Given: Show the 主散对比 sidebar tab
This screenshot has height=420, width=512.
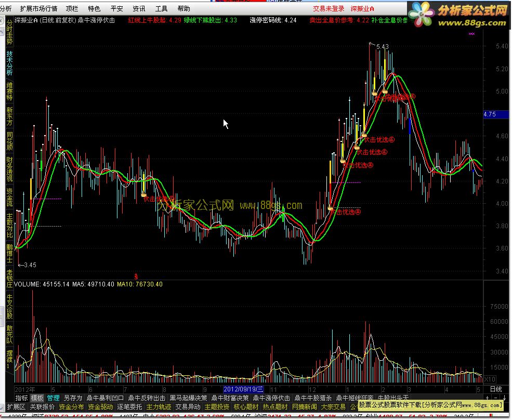Looking at the screenshot, I should pyautogui.click(x=9, y=226).
